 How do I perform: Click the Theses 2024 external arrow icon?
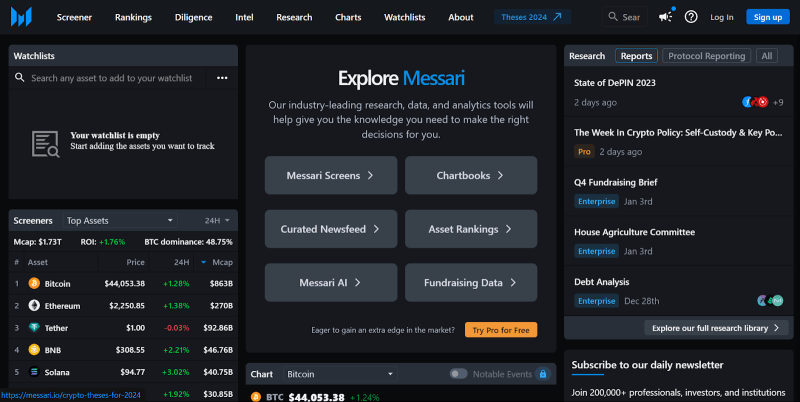(557, 17)
